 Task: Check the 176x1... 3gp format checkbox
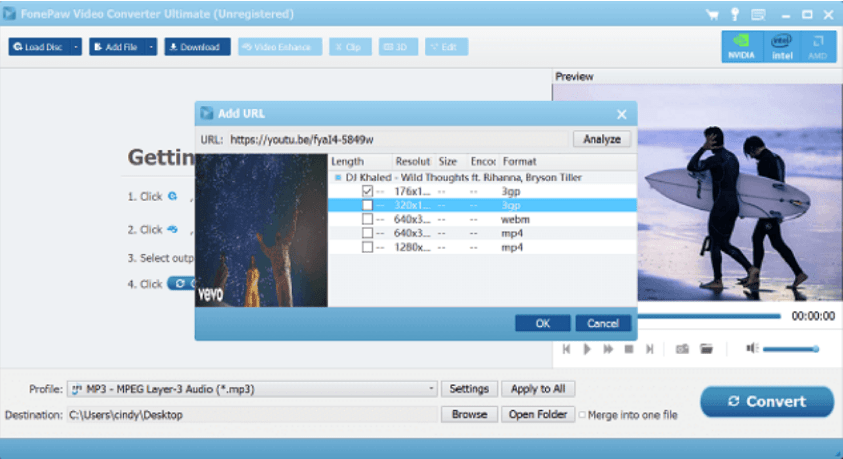pyautogui.click(x=367, y=191)
